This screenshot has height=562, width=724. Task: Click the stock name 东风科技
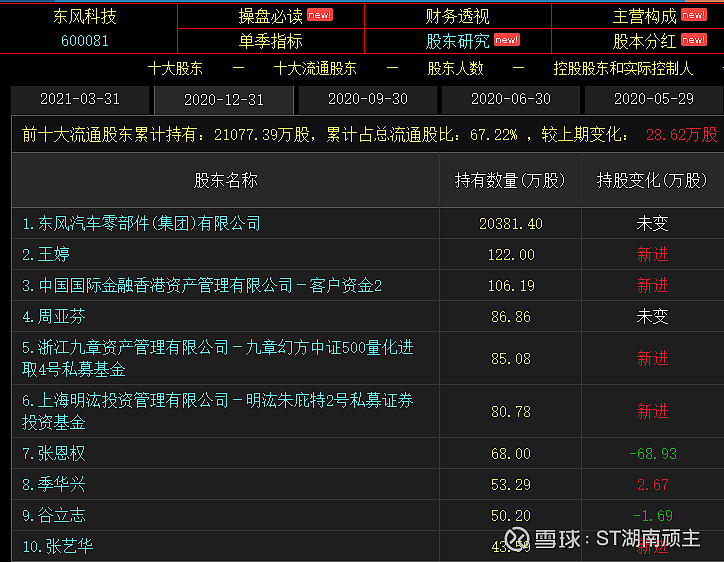point(84,17)
